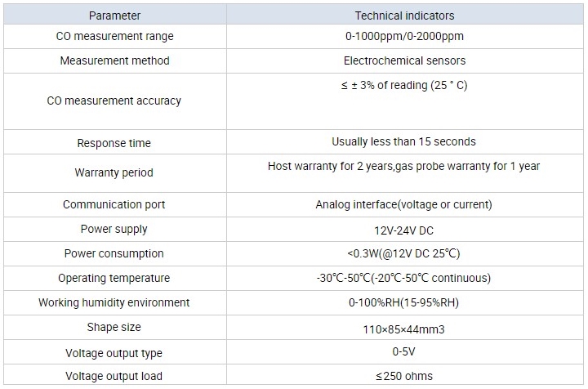Screen dimensions: 588x389
Task: Select the Measurement method label
Action: click(x=114, y=61)
